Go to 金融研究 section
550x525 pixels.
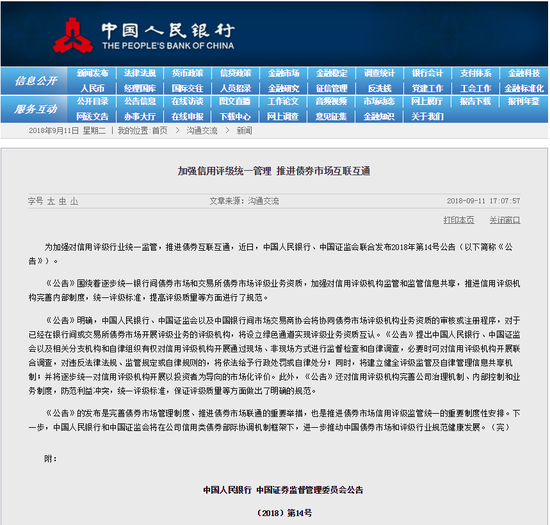coord(284,88)
